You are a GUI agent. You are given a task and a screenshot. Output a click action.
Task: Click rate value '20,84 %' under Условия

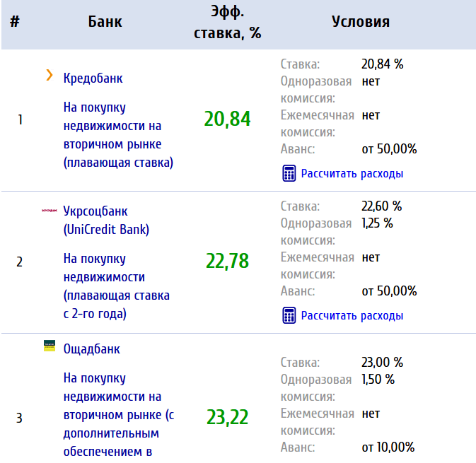(382, 64)
